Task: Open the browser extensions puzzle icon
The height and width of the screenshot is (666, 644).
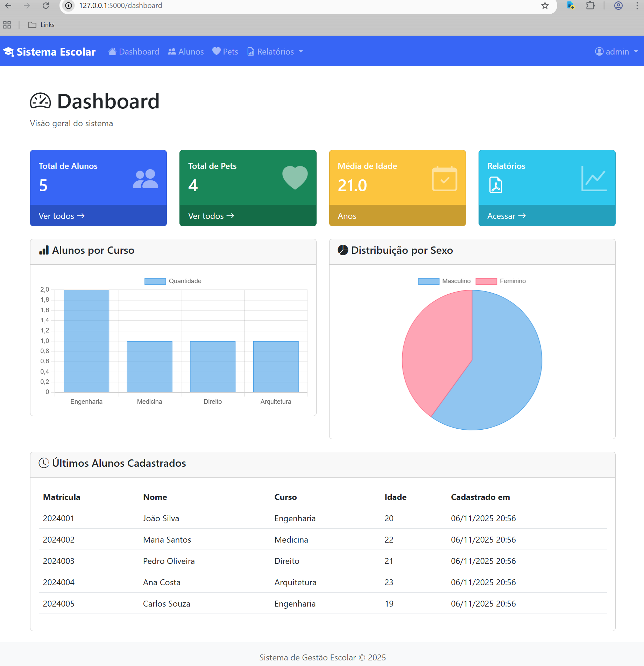Action: pos(590,6)
